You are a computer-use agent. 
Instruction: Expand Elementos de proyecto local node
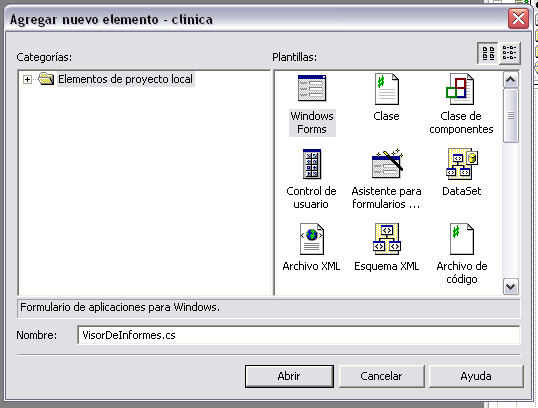[x=27, y=80]
